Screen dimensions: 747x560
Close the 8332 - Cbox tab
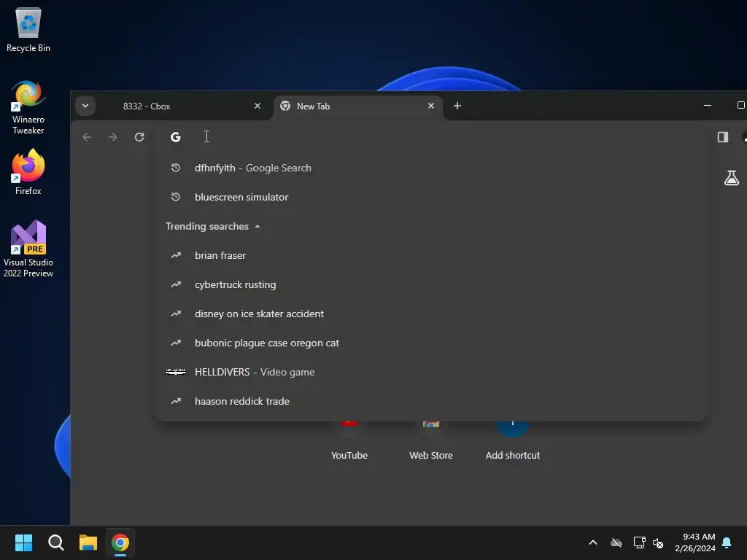click(258, 106)
